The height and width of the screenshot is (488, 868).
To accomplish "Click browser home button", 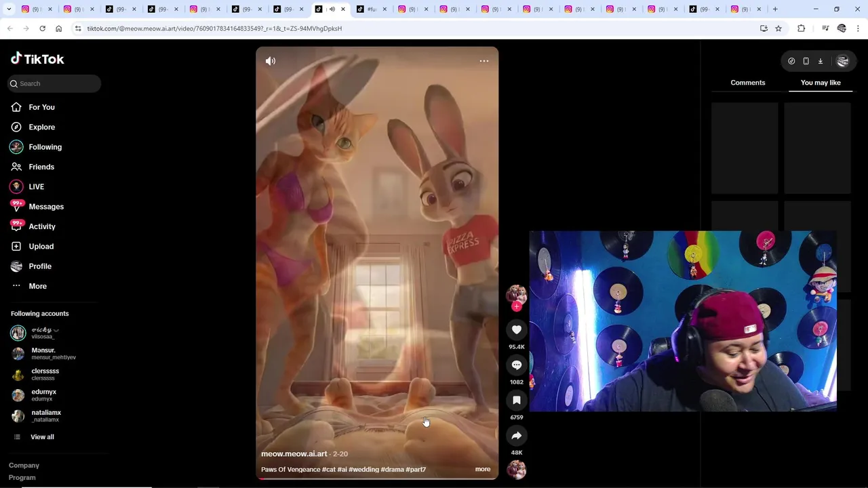I will (x=59, y=28).
